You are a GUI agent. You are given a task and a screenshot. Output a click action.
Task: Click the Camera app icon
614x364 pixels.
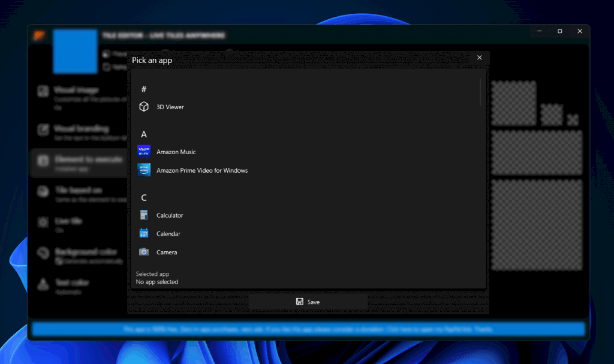pyautogui.click(x=144, y=252)
